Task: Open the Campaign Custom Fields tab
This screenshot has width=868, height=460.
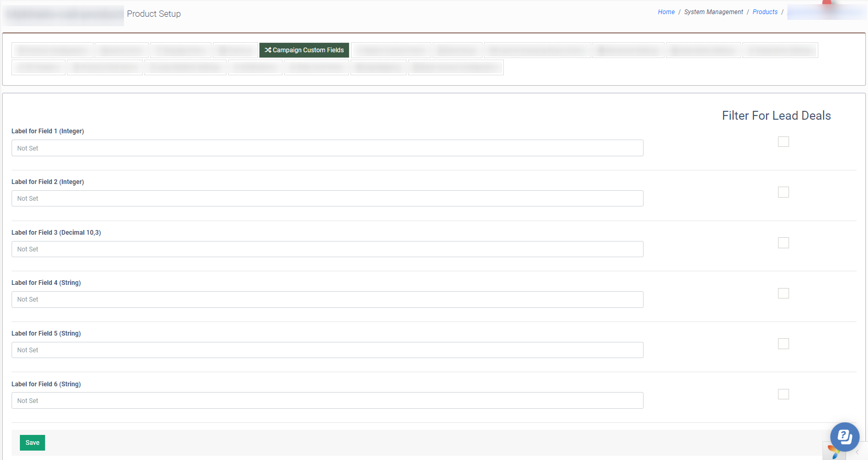Action: pyautogui.click(x=304, y=50)
